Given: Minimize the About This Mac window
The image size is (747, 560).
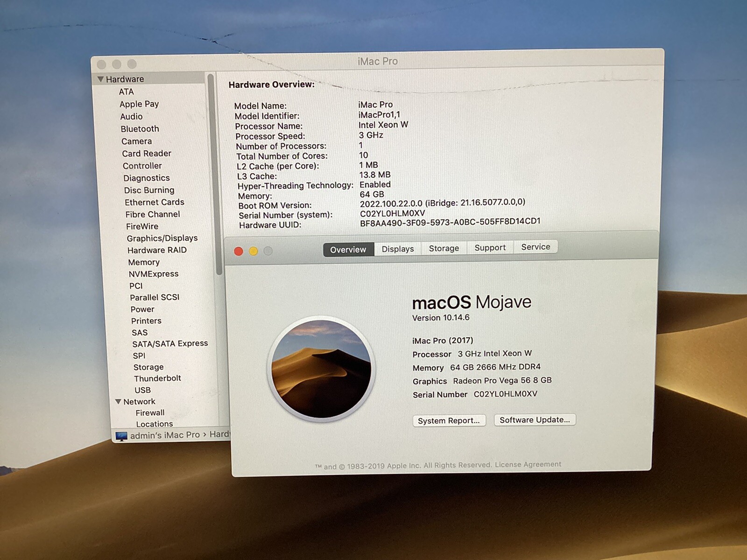Looking at the screenshot, I should [x=253, y=252].
